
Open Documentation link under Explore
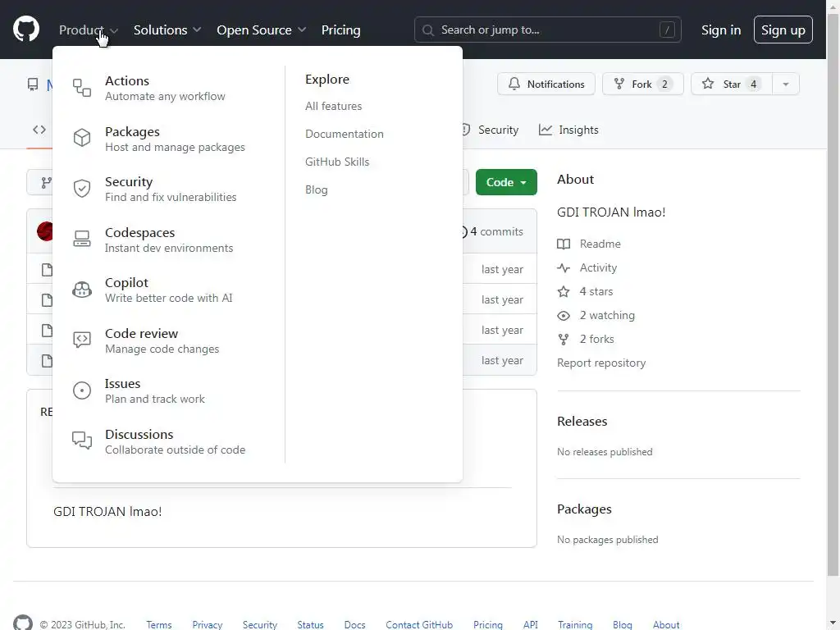344,134
